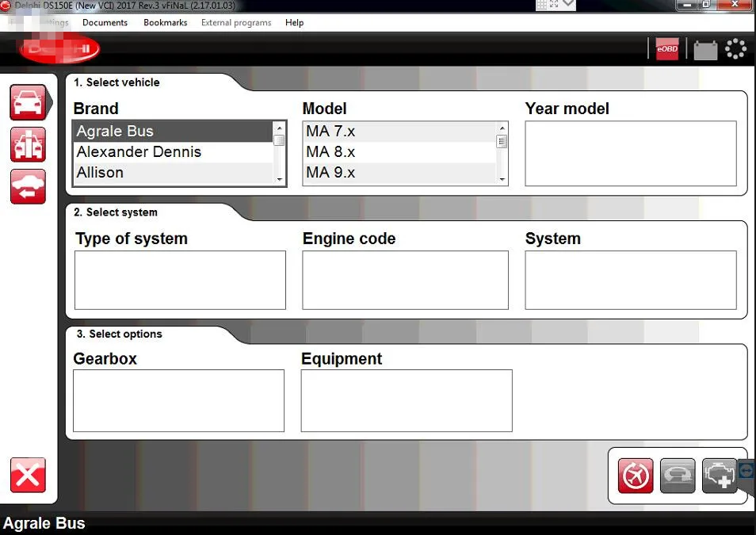This screenshot has height=535, width=756.
Task: Click the red airplane flight recorder icon
Action: (x=636, y=476)
